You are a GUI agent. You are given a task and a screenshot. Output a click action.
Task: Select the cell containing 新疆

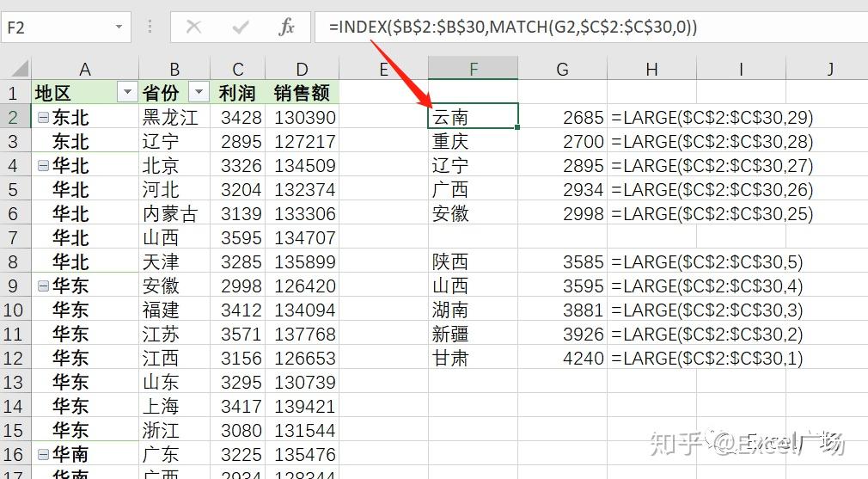pos(473,334)
